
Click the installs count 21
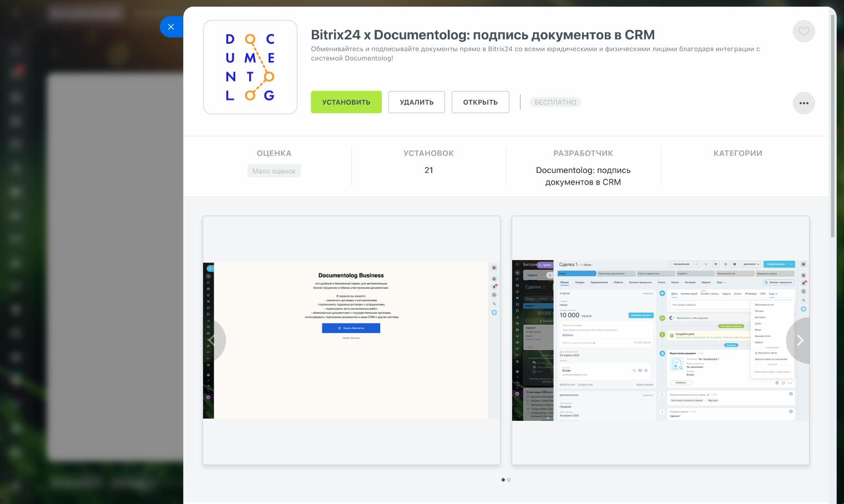pos(429,170)
